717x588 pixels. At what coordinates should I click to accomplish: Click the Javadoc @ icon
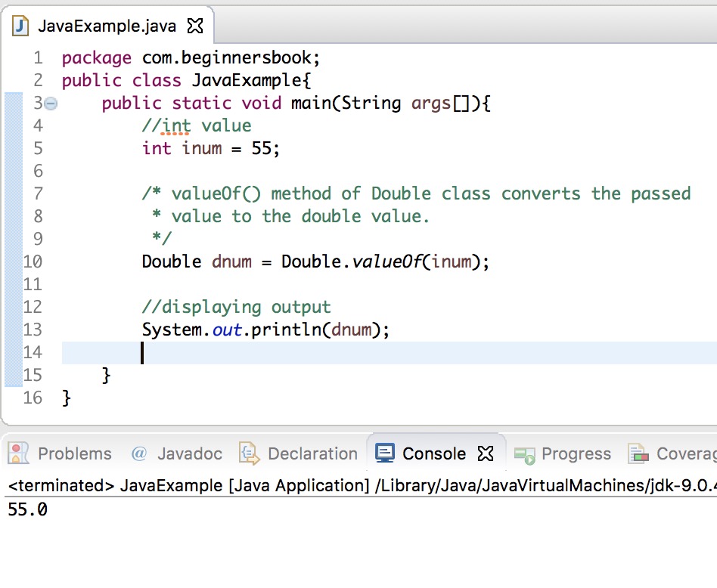point(139,453)
